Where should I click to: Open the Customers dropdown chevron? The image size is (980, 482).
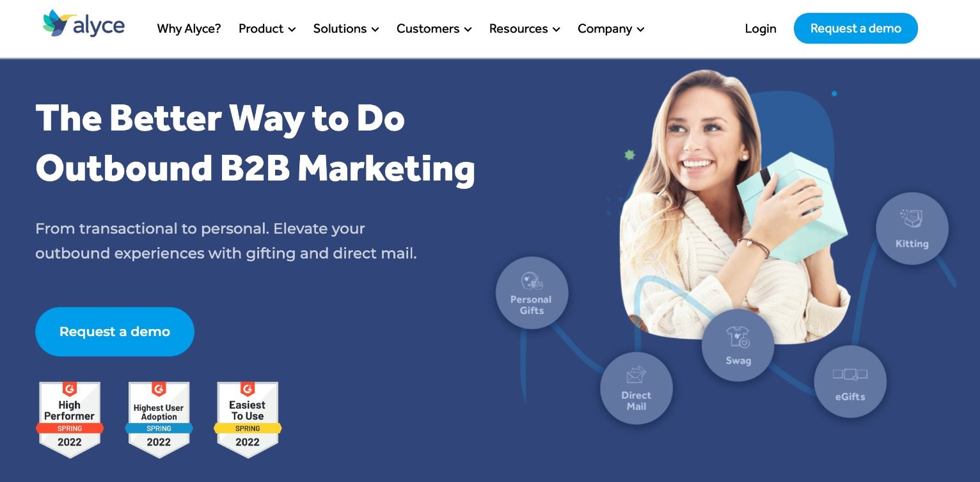click(468, 29)
